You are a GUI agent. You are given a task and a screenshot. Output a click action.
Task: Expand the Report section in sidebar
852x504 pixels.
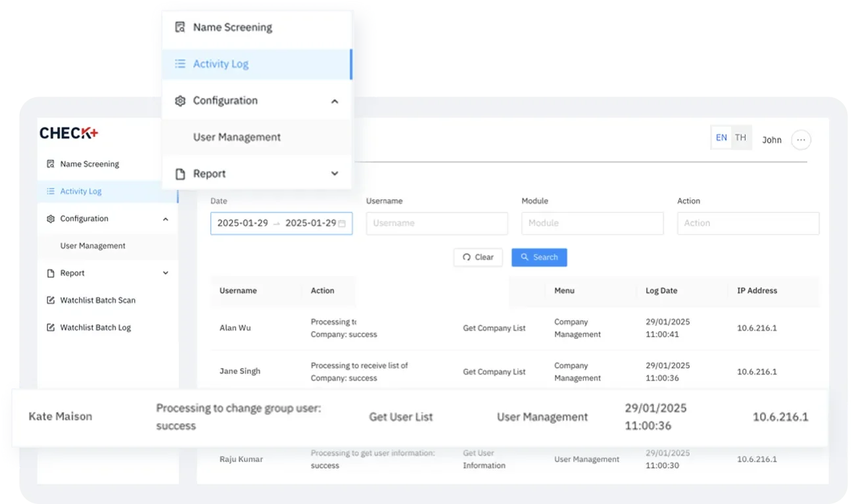click(166, 273)
